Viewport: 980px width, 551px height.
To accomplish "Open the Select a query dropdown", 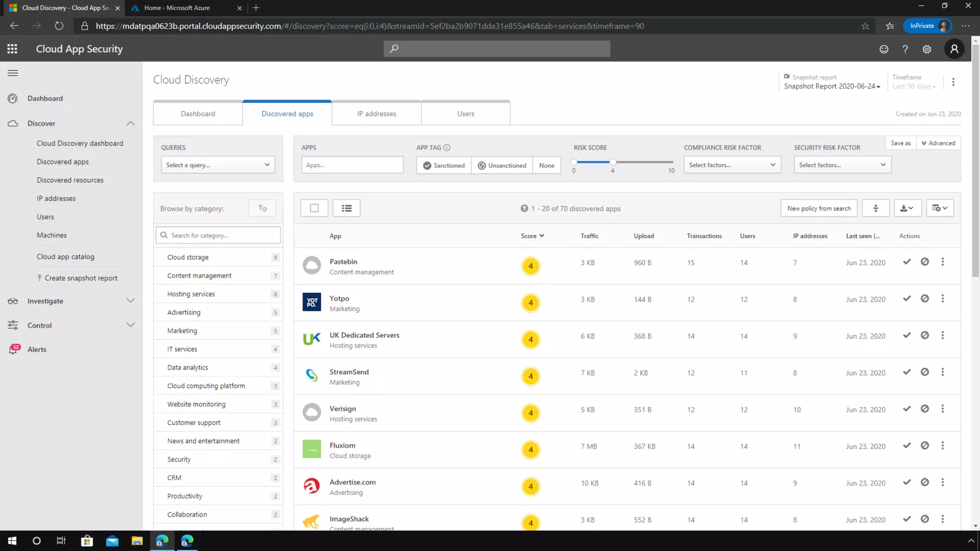I will coord(218,165).
